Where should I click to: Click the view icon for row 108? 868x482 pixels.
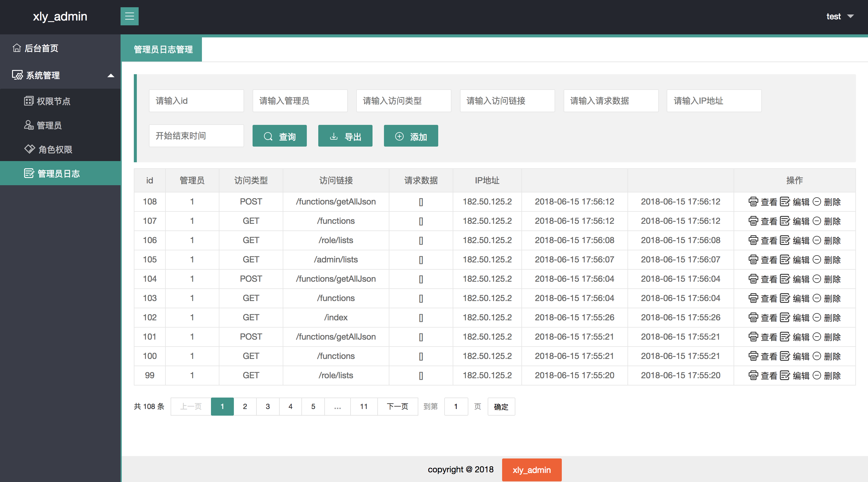pos(753,202)
